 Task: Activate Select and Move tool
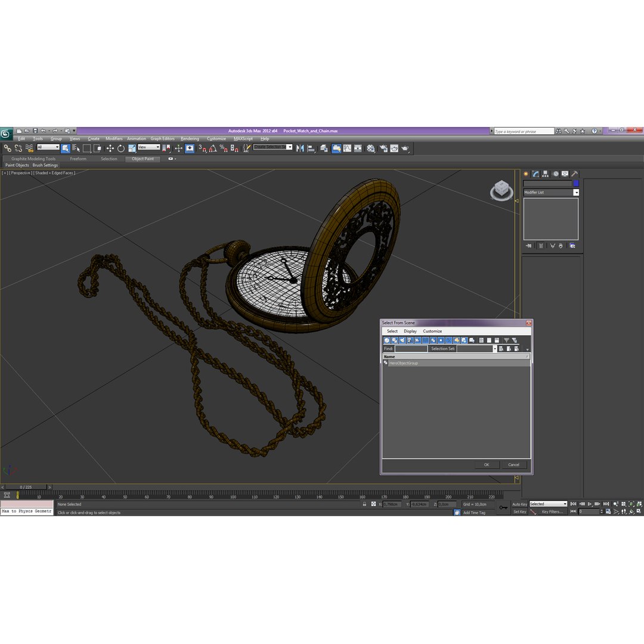tap(110, 148)
